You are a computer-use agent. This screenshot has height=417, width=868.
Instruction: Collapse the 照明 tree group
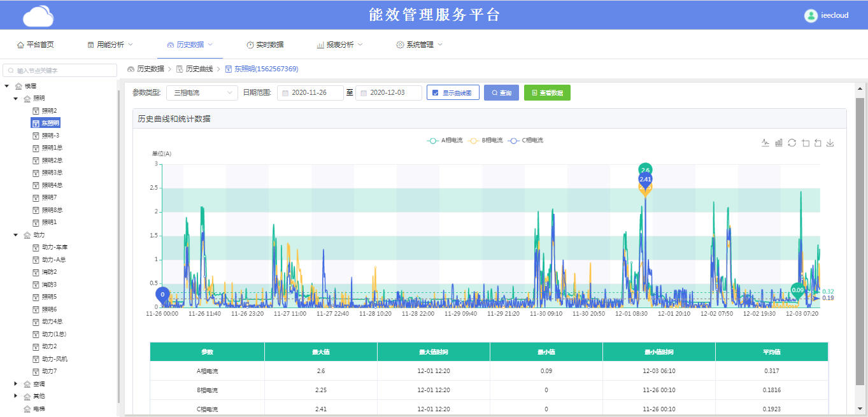tap(15, 99)
